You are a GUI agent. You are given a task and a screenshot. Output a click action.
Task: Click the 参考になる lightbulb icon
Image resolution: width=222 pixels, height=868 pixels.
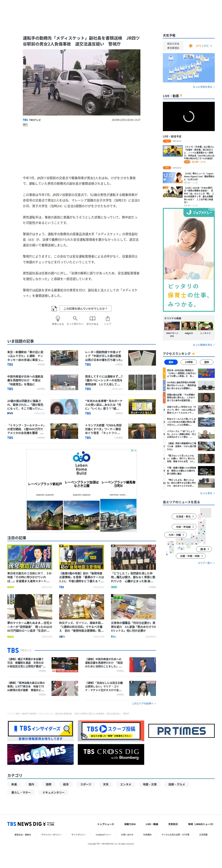(58, 318)
